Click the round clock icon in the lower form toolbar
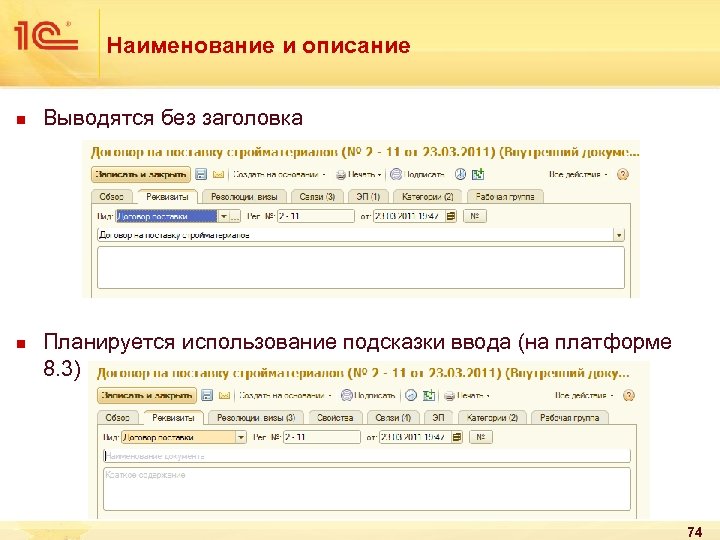 pos(411,395)
